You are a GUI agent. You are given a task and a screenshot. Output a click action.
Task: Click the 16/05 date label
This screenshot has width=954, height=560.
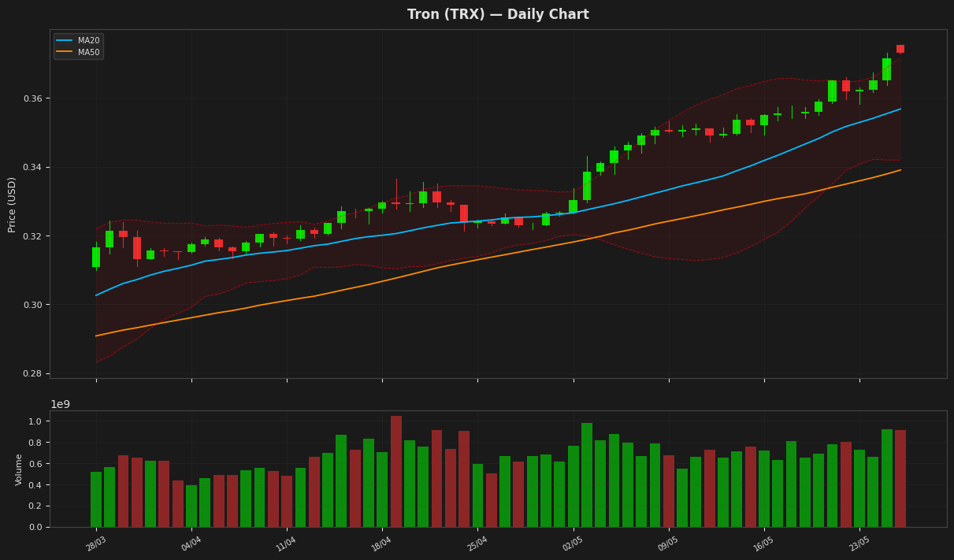764,543
